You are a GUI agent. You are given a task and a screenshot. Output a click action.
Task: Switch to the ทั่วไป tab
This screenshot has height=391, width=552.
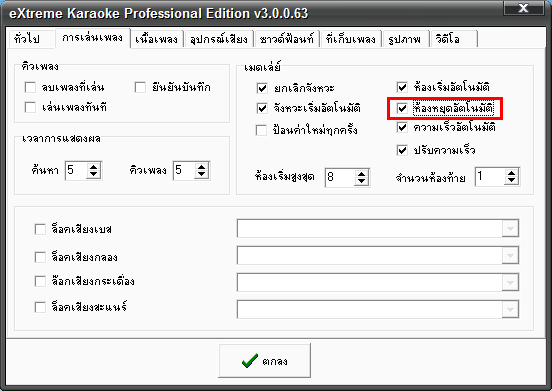(31, 39)
